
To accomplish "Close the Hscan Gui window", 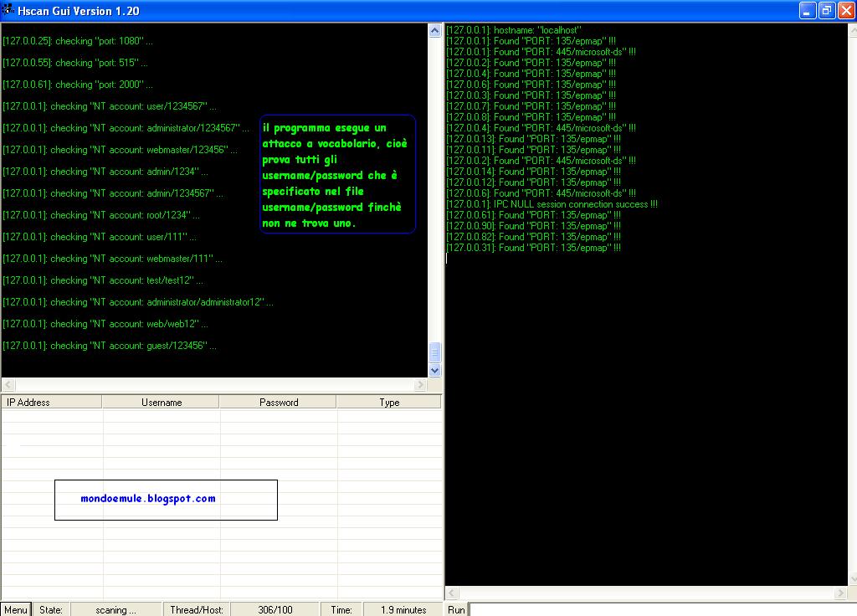I will point(846,10).
